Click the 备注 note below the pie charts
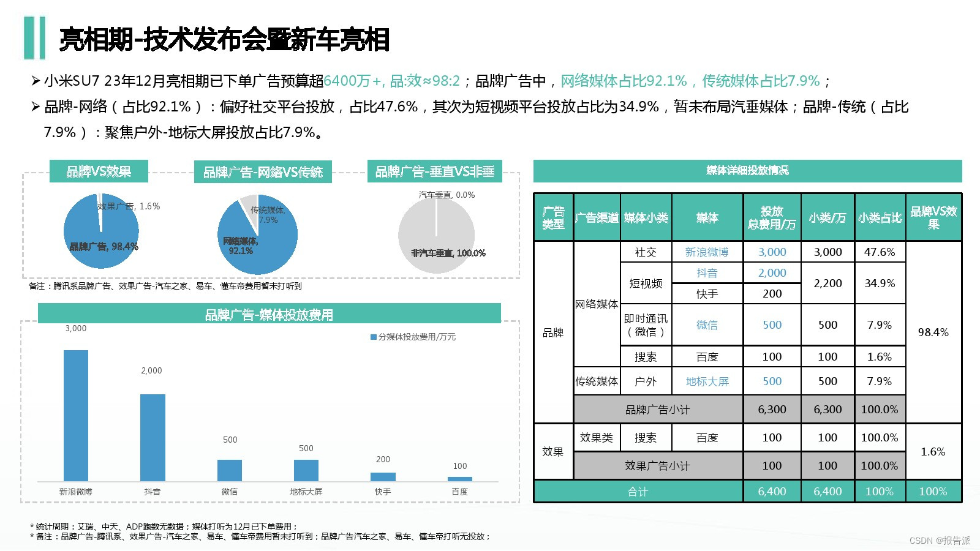The image size is (980, 551). pyautogui.click(x=165, y=286)
